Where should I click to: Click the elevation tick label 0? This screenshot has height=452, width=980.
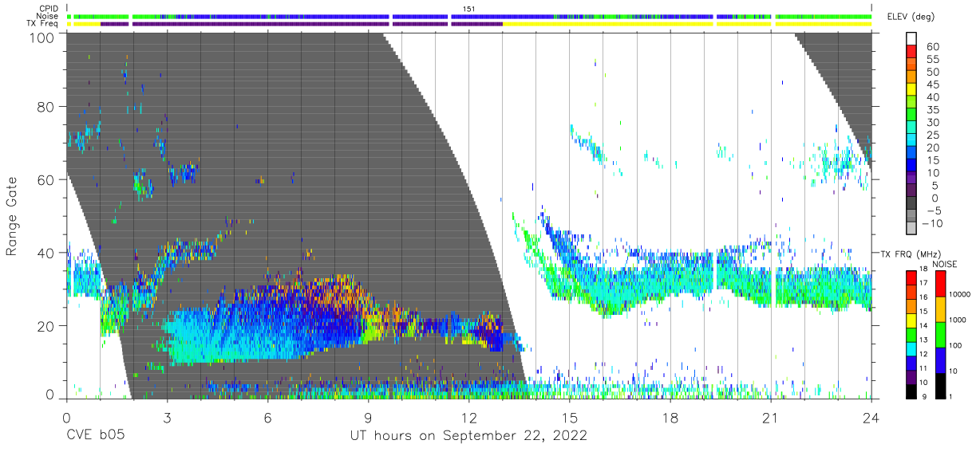[x=935, y=198]
